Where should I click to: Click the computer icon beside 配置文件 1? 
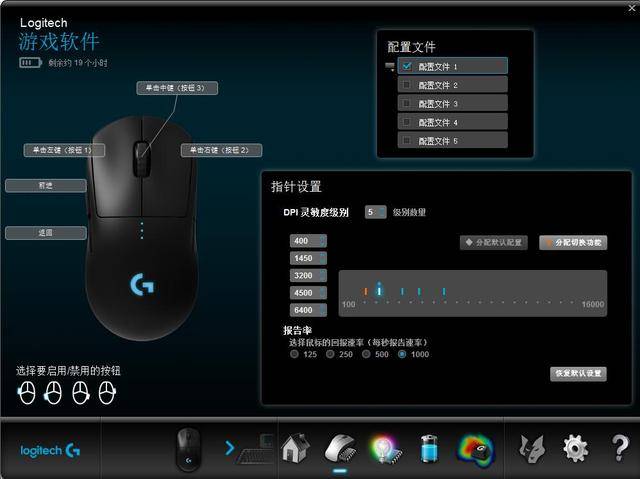pyautogui.click(x=390, y=66)
